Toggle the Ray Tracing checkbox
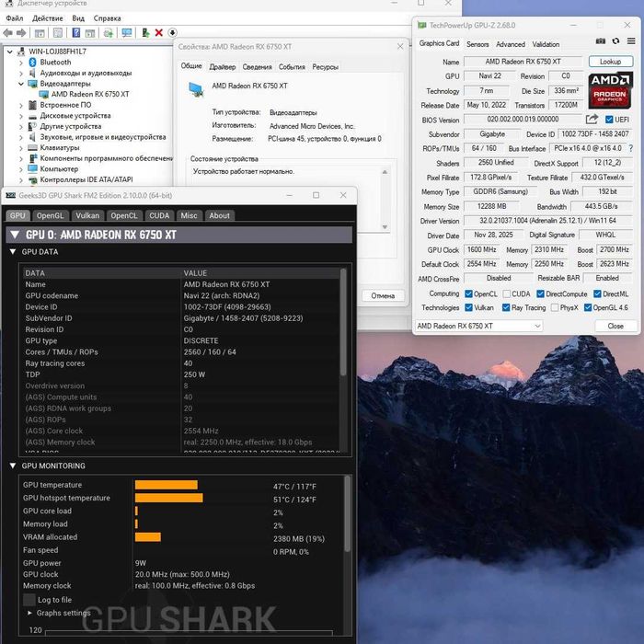This screenshot has height=644, width=644. 506,307
